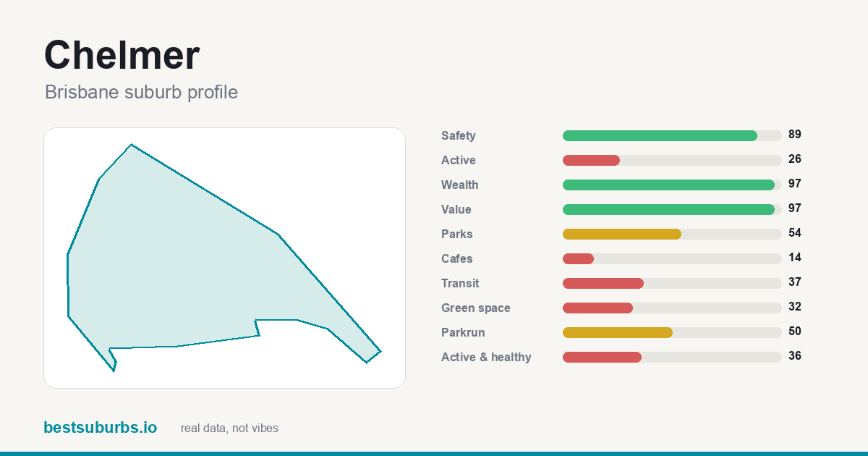Select the Value score bar
The width and height of the screenshot is (868, 456).
click(x=672, y=209)
